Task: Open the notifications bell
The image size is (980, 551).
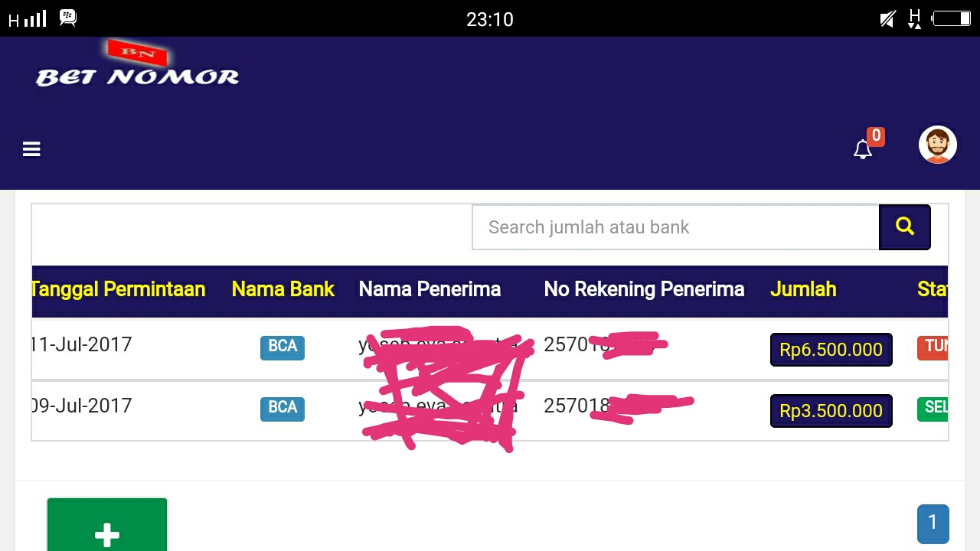Action: [863, 149]
